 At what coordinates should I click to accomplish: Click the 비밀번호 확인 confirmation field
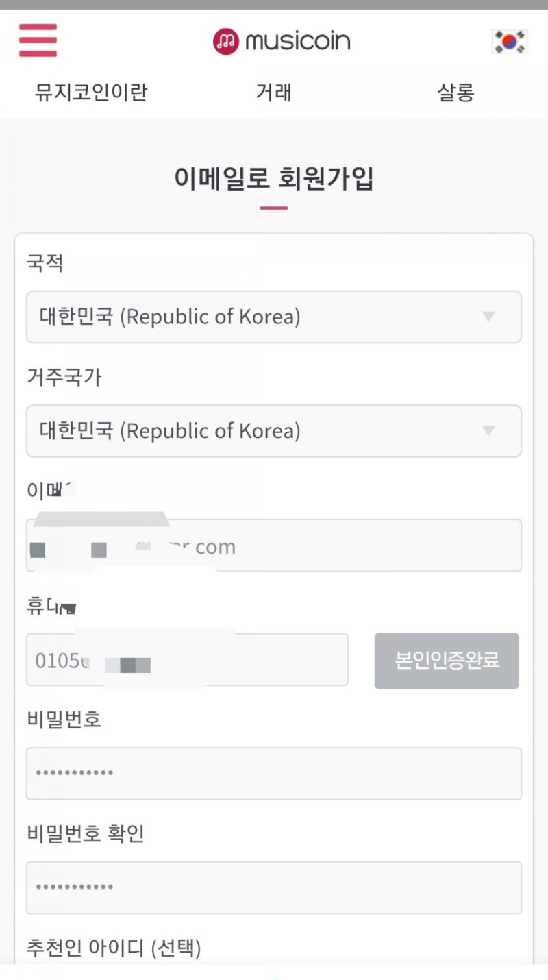coord(274,887)
